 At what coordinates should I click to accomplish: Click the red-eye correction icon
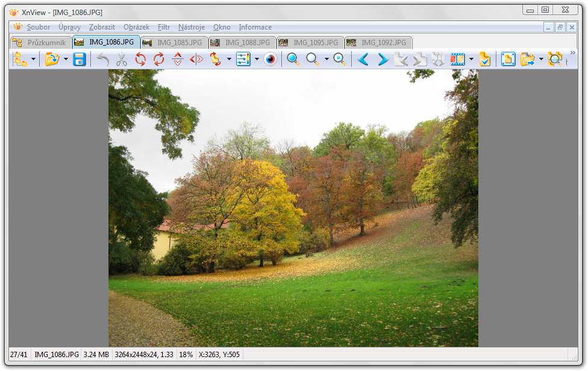click(x=271, y=59)
